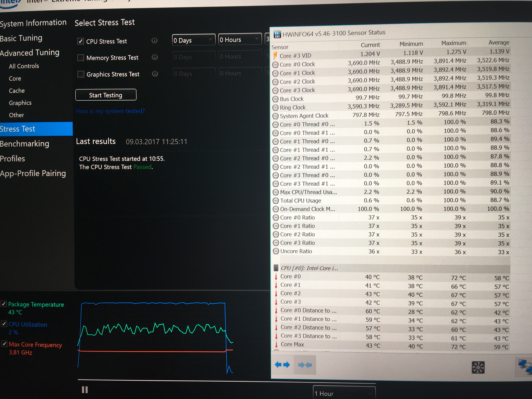Select Graphics under Advanced Tuning

(x=20, y=103)
